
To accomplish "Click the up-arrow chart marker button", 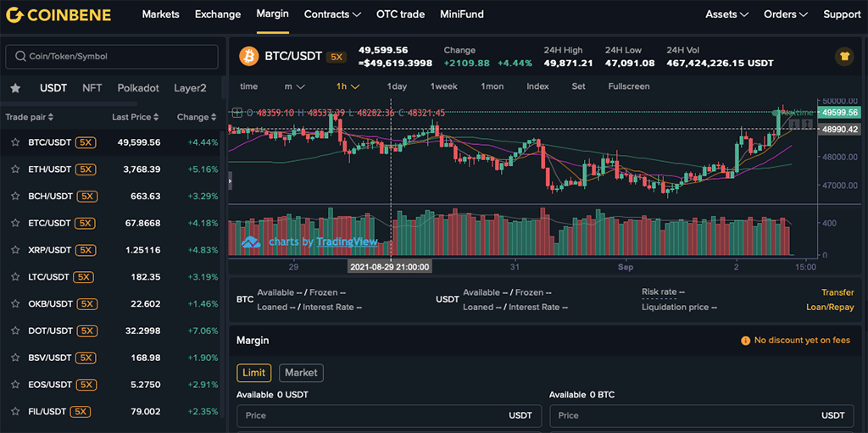I will (x=807, y=124).
